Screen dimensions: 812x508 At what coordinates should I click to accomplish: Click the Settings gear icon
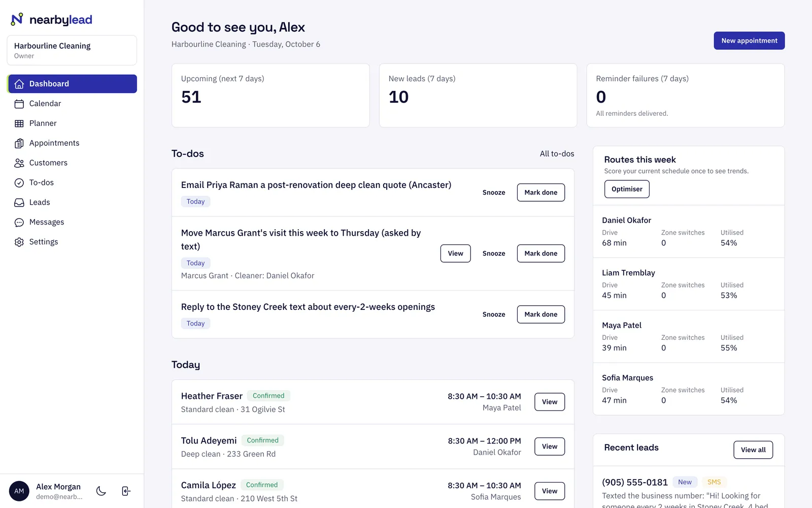19,242
